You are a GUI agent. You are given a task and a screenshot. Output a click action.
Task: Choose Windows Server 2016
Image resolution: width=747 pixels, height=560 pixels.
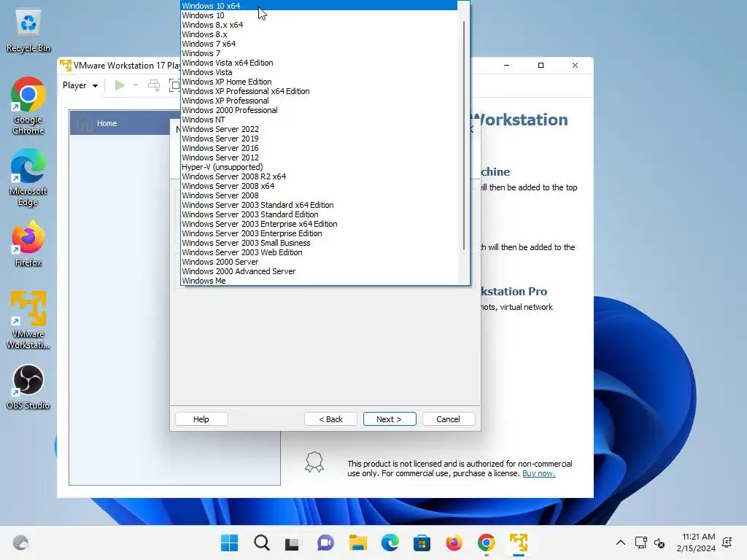(319, 148)
